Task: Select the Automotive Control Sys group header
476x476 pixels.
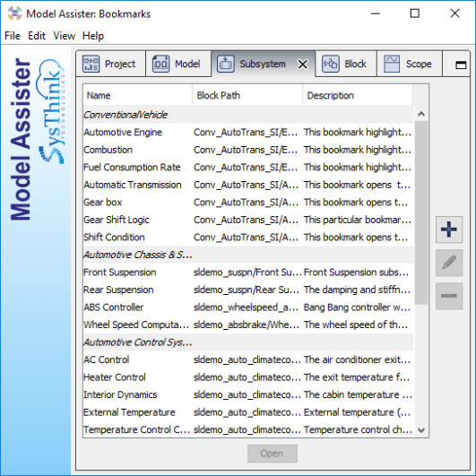Action: [x=248, y=342]
